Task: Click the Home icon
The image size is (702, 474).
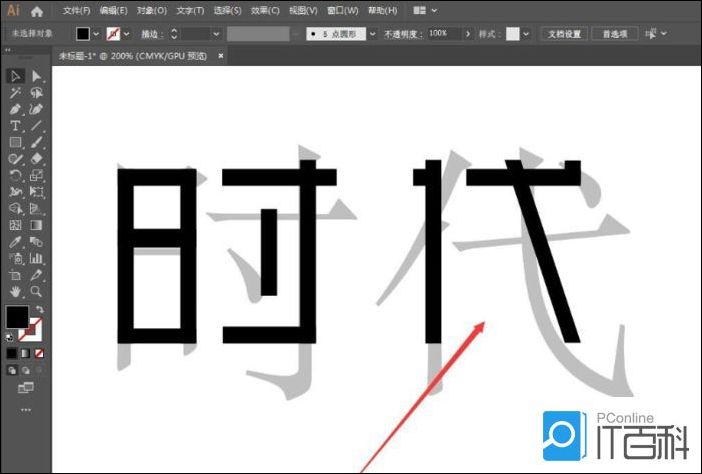Action: [x=37, y=11]
